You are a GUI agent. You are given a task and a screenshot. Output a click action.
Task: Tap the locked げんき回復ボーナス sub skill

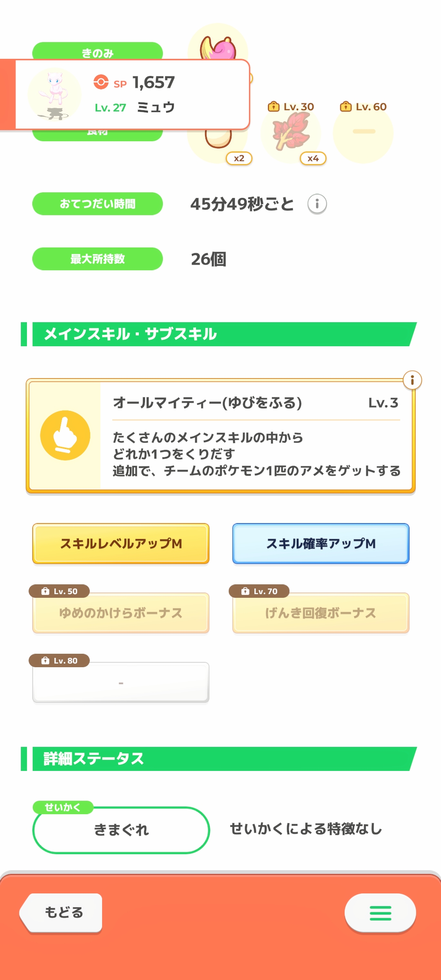pos(321,613)
